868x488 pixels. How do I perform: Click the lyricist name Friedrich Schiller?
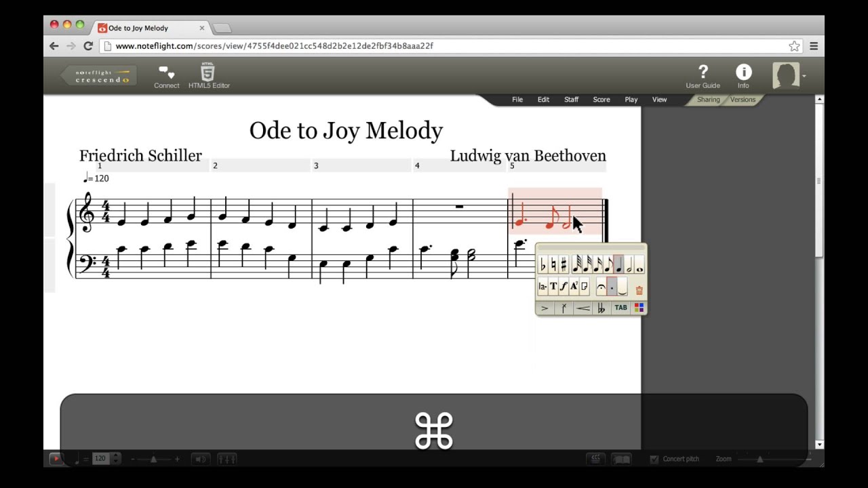click(140, 156)
